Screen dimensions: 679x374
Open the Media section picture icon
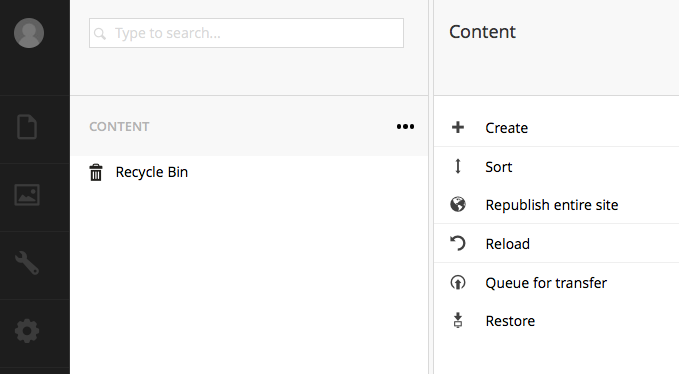pyautogui.click(x=27, y=195)
